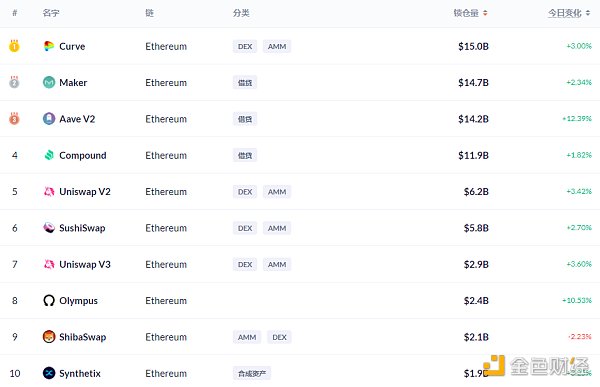The image size is (600, 387).
Task: Click the Compound green logo icon
Action: click(49, 155)
